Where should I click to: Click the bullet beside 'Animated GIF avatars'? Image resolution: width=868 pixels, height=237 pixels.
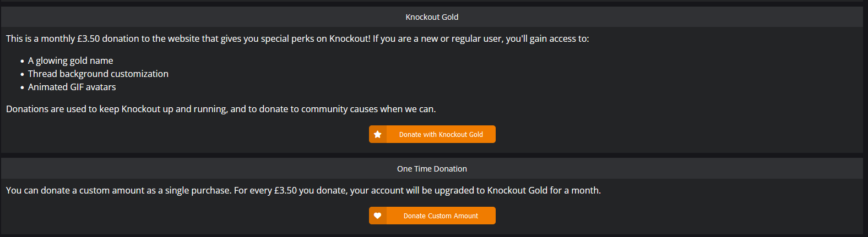(22, 87)
